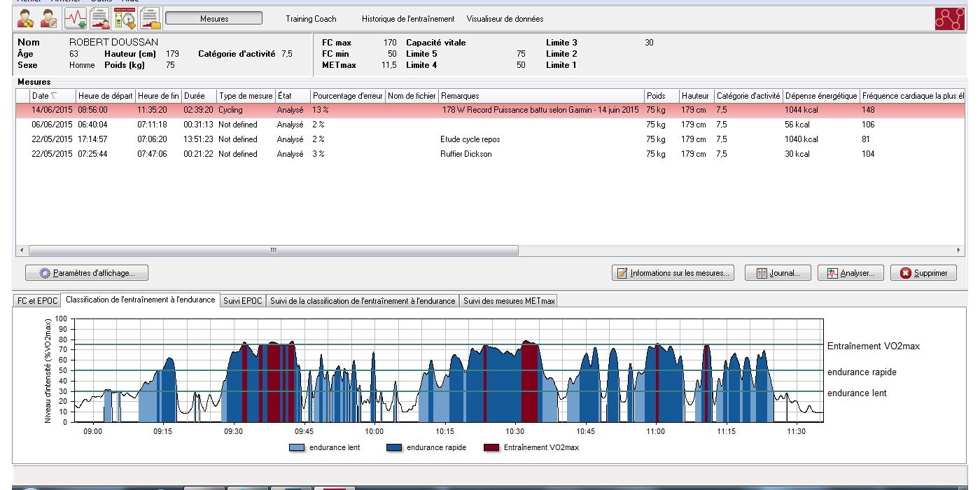Click the Durée column header
The image size is (980, 490).
(x=199, y=96)
